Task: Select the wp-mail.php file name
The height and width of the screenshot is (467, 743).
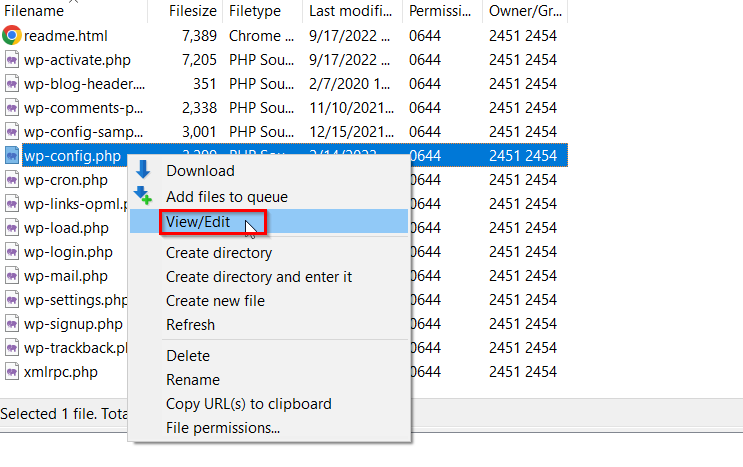Action: tap(66, 276)
